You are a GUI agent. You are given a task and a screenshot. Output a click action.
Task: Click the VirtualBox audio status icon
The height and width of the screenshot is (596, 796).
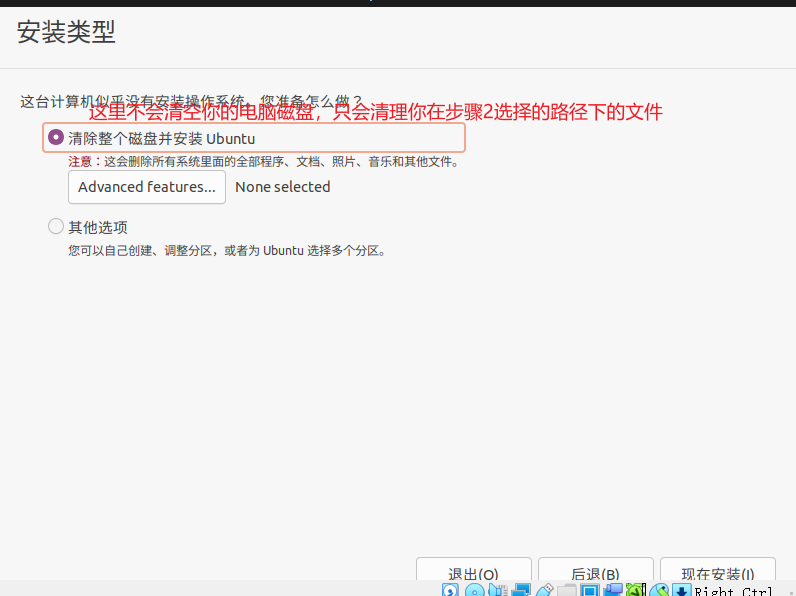coord(498,590)
